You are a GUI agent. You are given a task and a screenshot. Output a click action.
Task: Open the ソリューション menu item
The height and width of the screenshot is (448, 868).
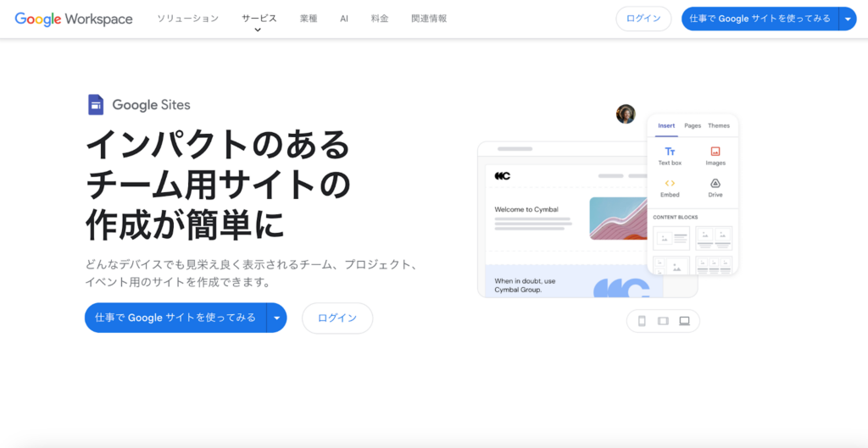(187, 19)
